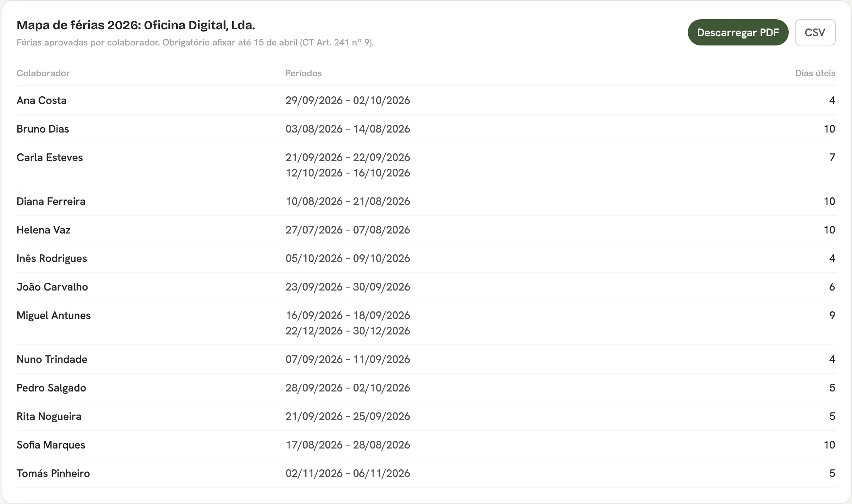Click Tomás Pinheiro's name
This screenshot has width=852, height=504.
point(53,473)
